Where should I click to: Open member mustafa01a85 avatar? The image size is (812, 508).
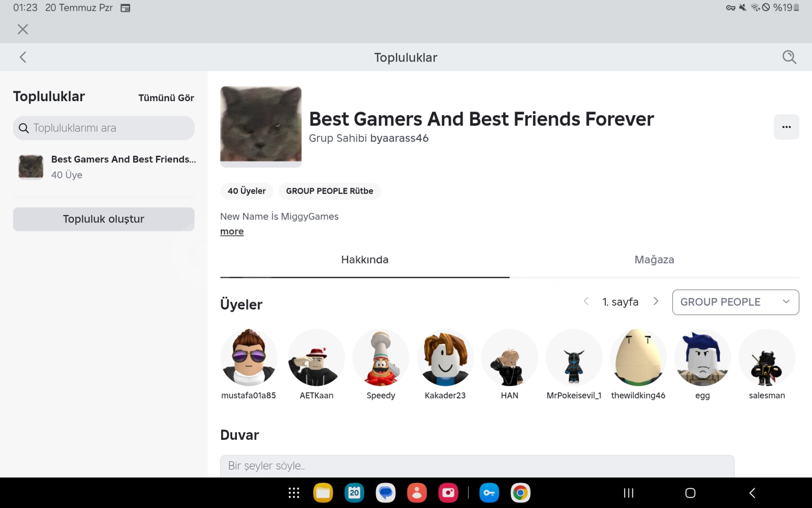pos(249,357)
